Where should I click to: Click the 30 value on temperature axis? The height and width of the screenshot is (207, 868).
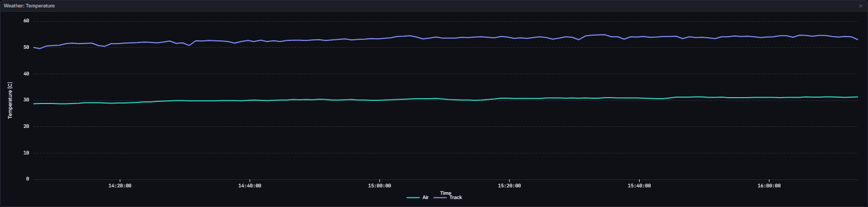tap(26, 100)
